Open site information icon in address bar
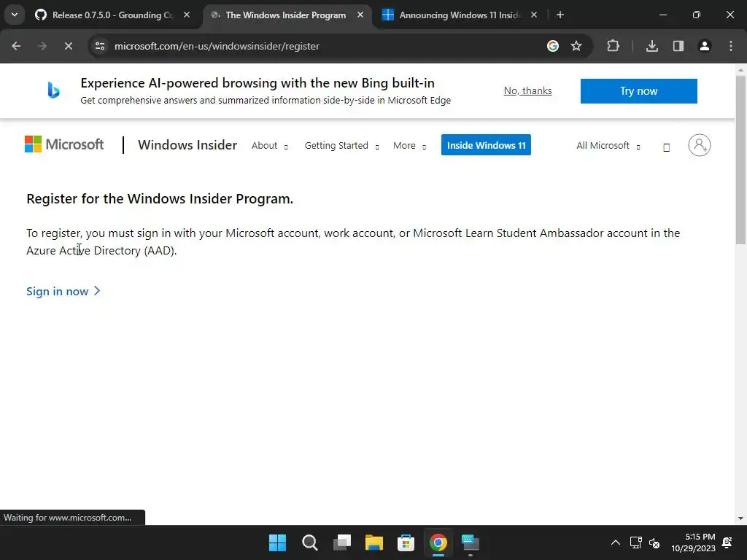Image resolution: width=747 pixels, height=560 pixels. click(100, 46)
